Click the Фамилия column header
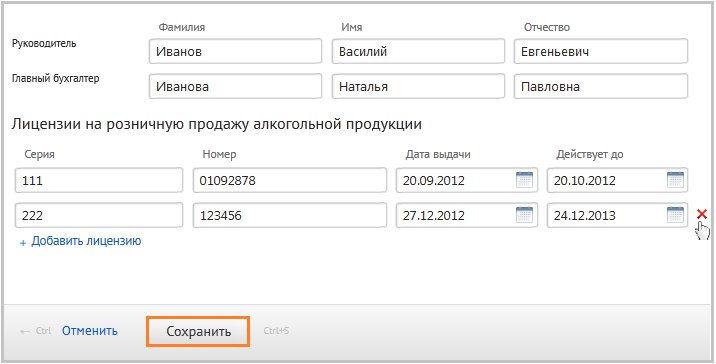716x364 pixels. coord(182,27)
